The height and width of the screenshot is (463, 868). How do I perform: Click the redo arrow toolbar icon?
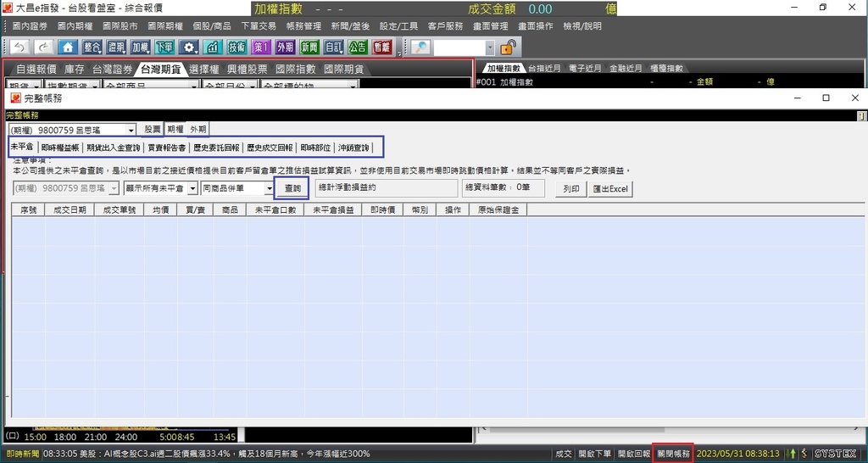(44, 47)
